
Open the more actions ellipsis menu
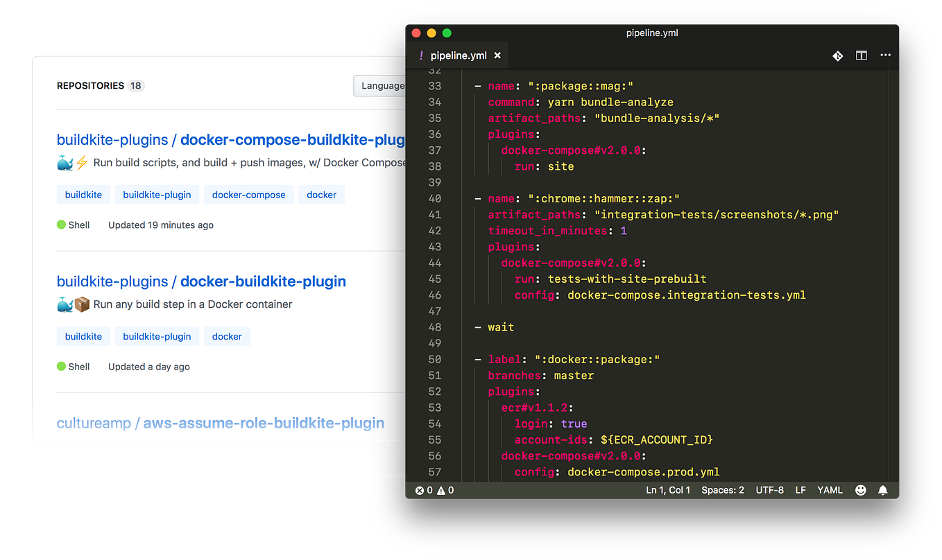click(x=885, y=55)
